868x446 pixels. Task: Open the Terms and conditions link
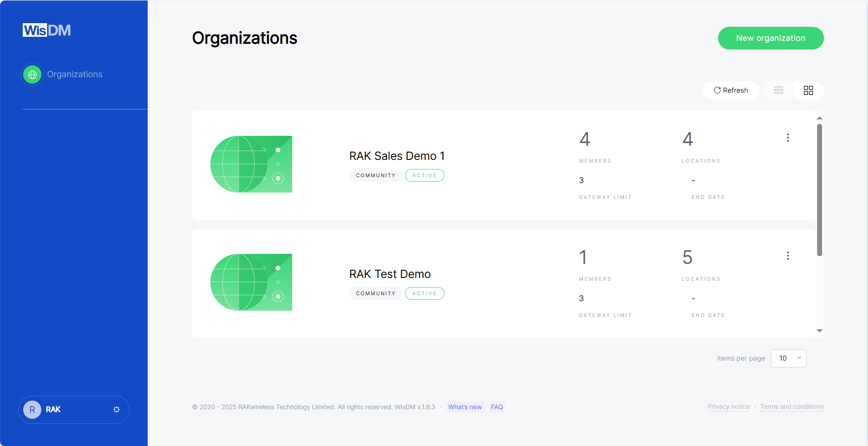click(x=792, y=406)
